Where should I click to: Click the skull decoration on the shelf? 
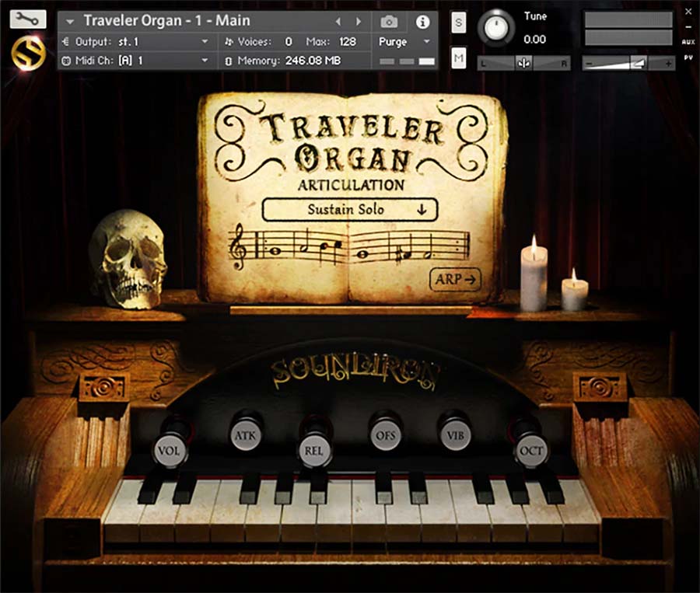coord(128,260)
